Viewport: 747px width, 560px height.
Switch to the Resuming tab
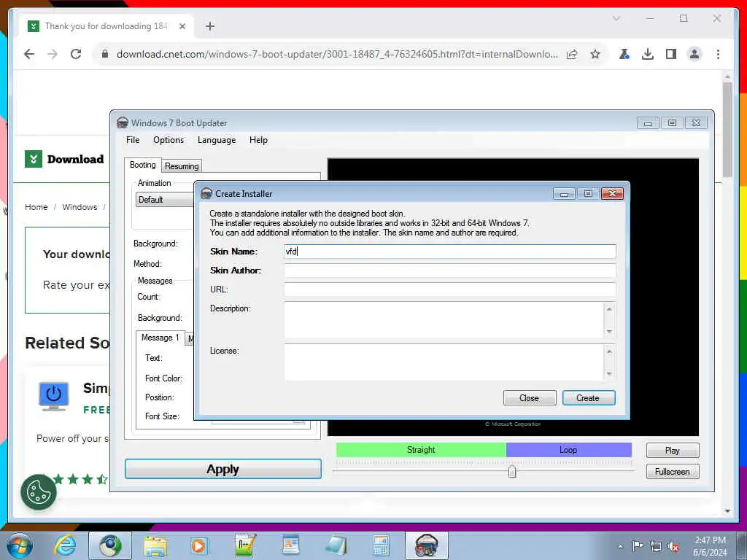(182, 166)
